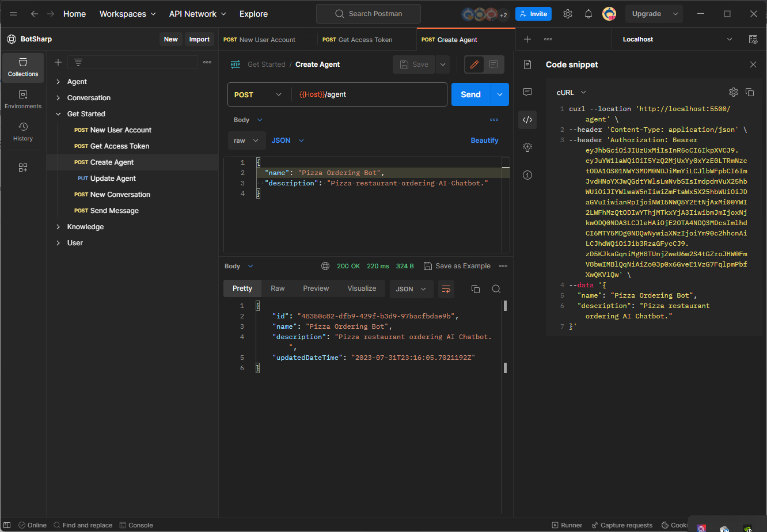The width and height of the screenshot is (767, 532).
Task: Toggle response line wrapping
Action: pos(446,289)
